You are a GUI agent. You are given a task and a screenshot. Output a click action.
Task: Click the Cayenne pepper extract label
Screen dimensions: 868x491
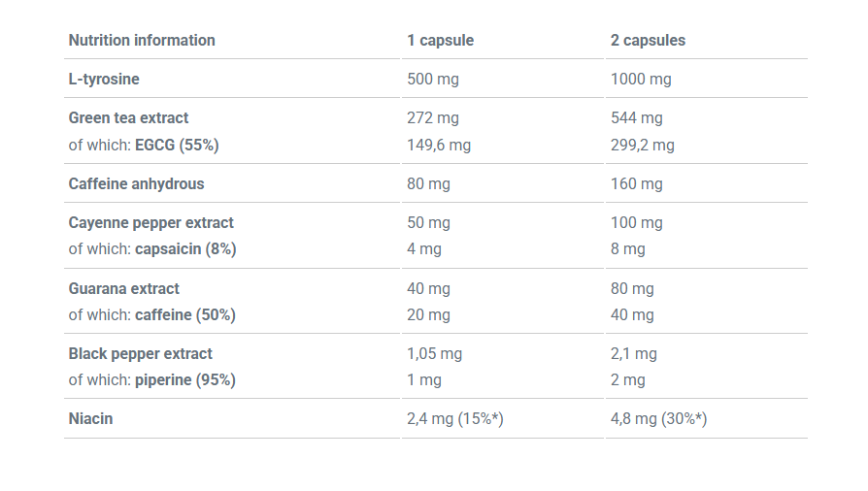pyautogui.click(x=151, y=222)
